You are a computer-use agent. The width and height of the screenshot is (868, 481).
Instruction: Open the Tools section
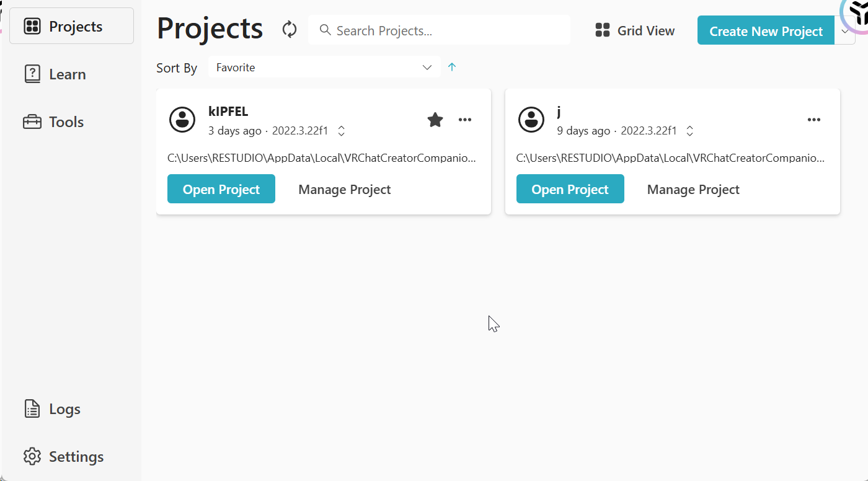point(66,122)
